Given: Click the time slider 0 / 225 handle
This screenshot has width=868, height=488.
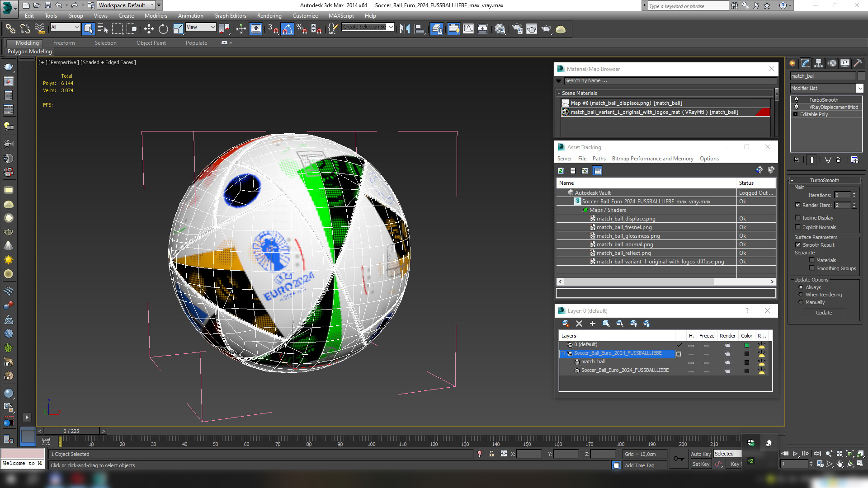Looking at the screenshot, I should (71, 431).
